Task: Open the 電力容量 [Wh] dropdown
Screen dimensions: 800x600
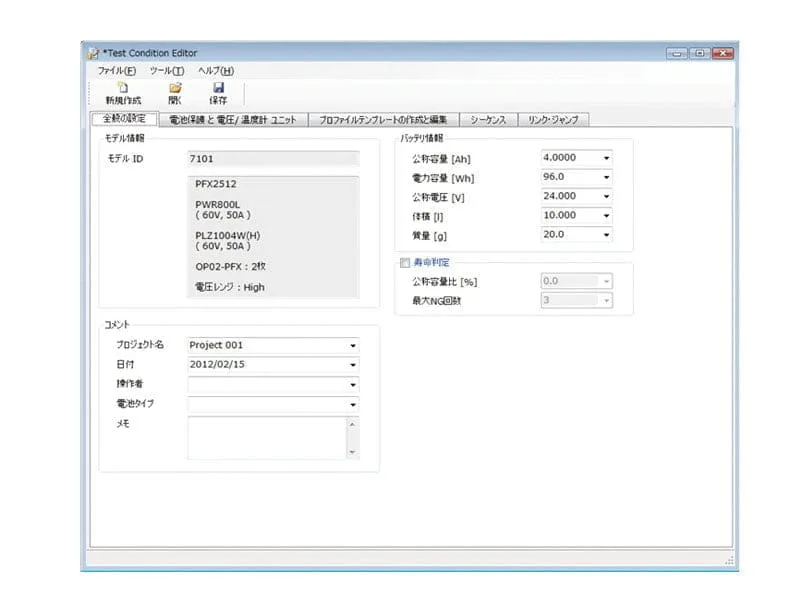Action: coord(604,177)
